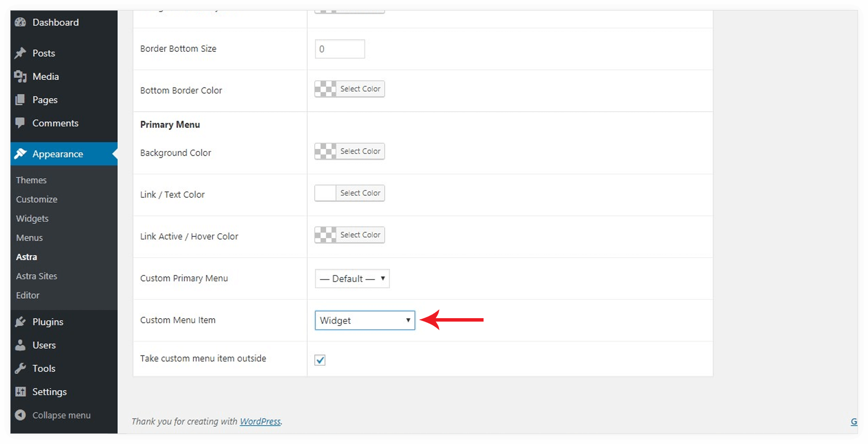Click the Background Color transparent swatch
The image size is (868, 444).
point(326,151)
